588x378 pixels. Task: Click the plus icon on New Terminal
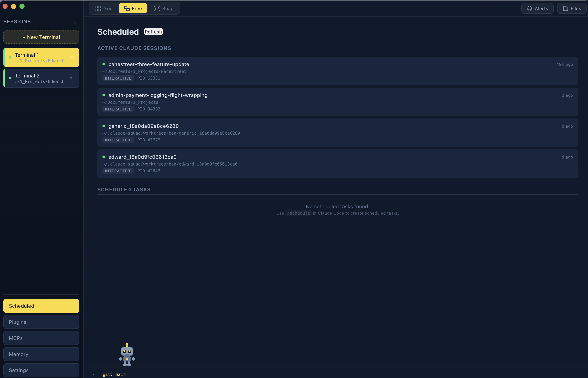point(24,37)
